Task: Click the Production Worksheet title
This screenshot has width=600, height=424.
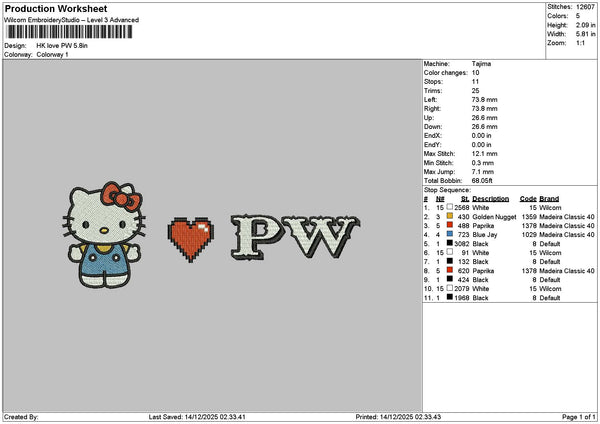Action: coord(56,9)
